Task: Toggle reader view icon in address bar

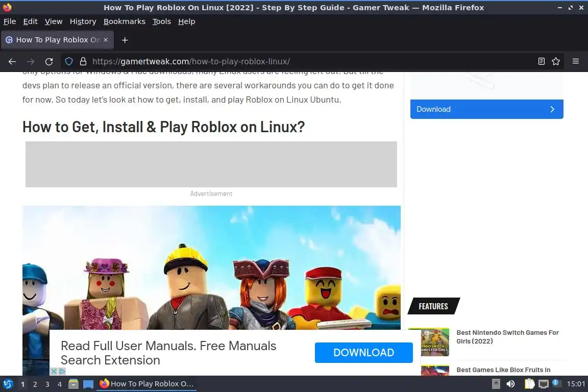Action: click(542, 62)
